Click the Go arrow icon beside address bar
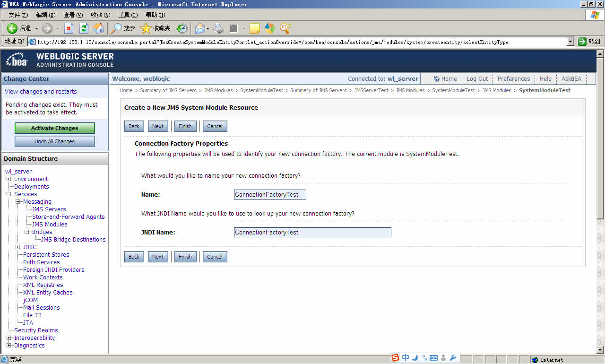Image resolution: width=605 pixels, height=364 pixels. tap(582, 42)
